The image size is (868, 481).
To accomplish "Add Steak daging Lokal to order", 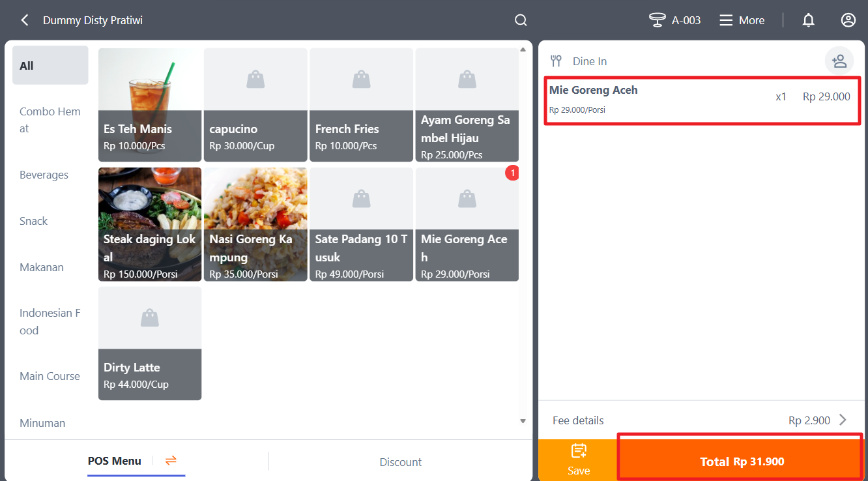I will [x=150, y=224].
